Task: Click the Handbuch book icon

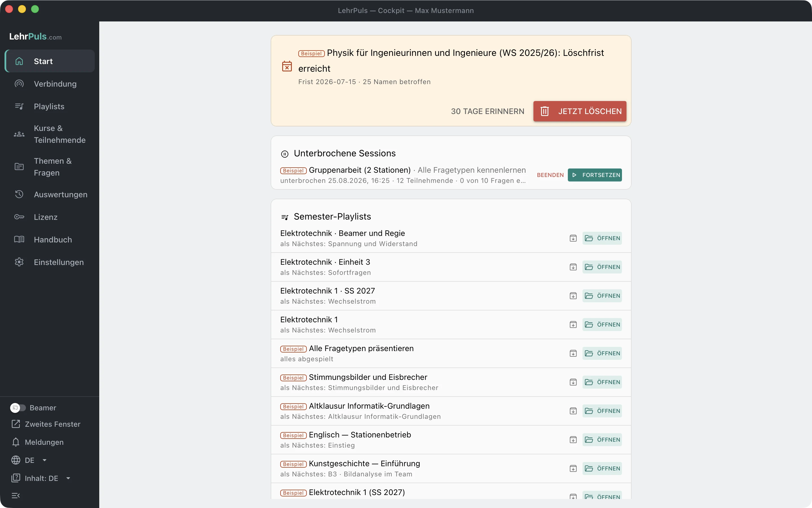Action: (19, 239)
